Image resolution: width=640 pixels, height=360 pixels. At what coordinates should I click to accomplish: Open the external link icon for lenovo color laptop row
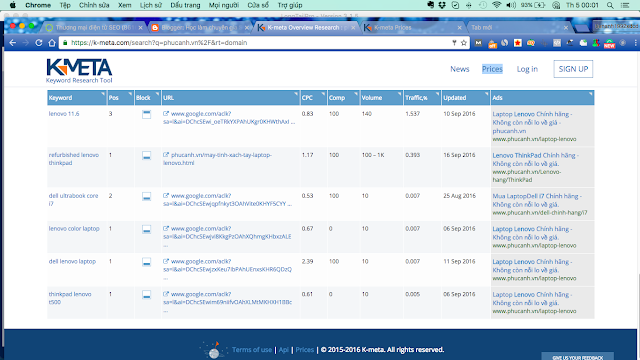(166, 229)
